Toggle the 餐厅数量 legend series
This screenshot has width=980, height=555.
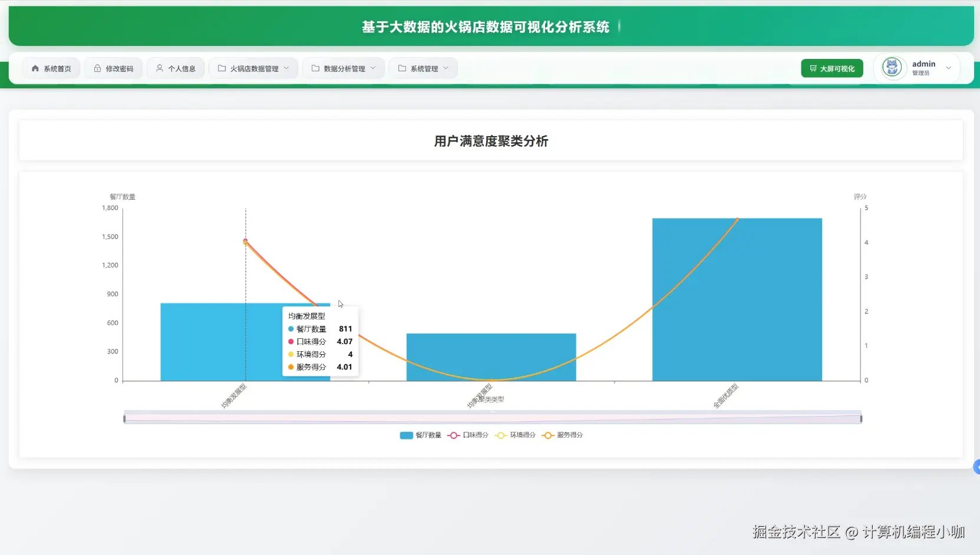click(421, 435)
